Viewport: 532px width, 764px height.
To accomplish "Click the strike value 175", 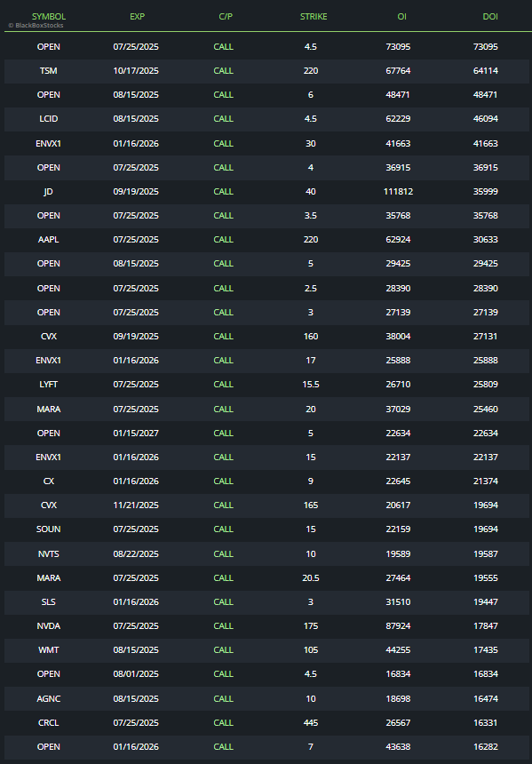I will pyautogui.click(x=311, y=626).
